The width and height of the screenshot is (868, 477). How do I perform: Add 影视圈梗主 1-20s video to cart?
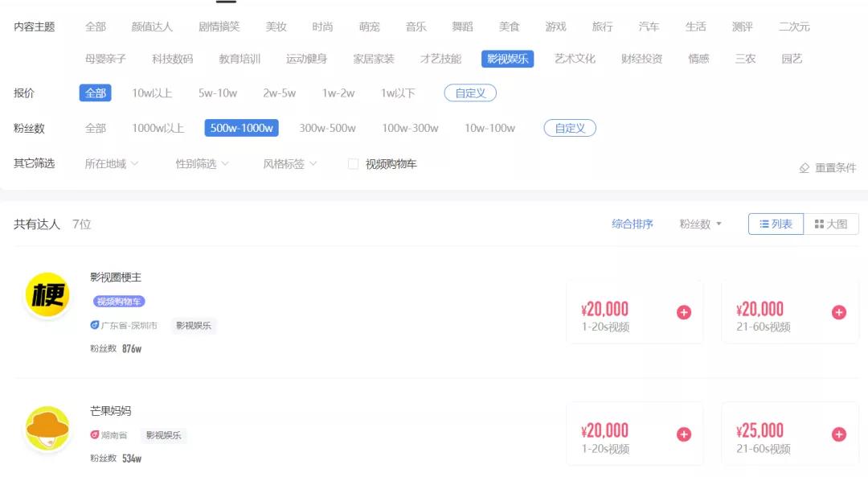(x=684, y=312)
